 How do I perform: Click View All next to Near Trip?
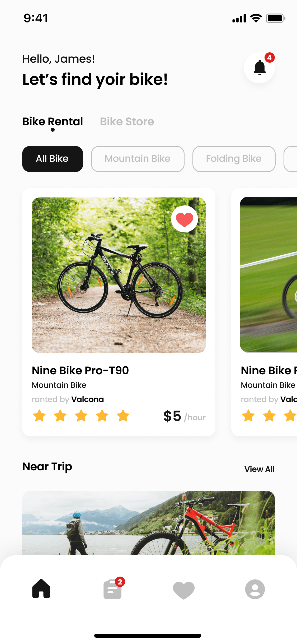pyautogui.click(x=260, y=469)
